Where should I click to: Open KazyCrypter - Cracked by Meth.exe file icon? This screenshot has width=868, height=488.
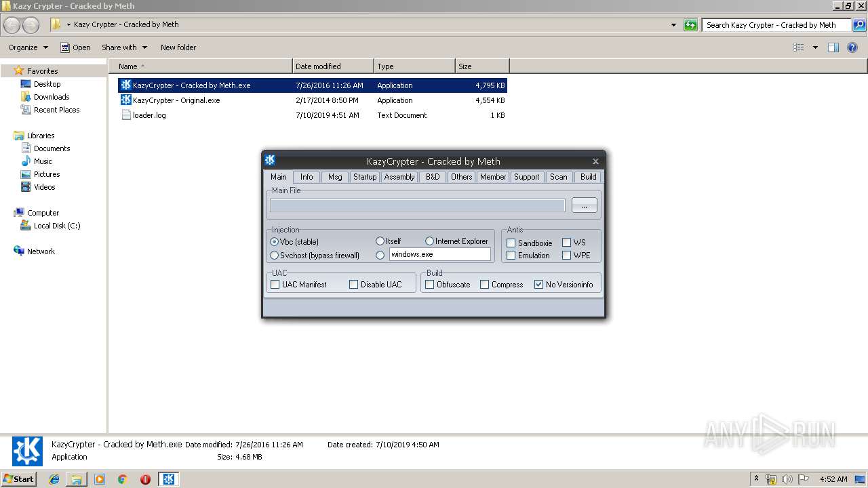(125, 85)
